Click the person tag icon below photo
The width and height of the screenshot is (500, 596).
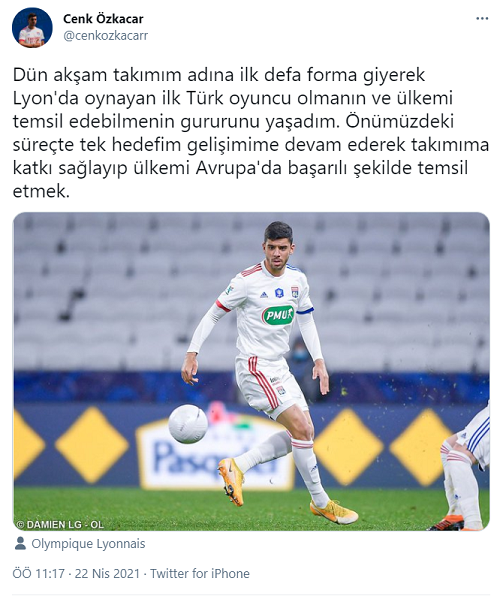click(20, 544)
